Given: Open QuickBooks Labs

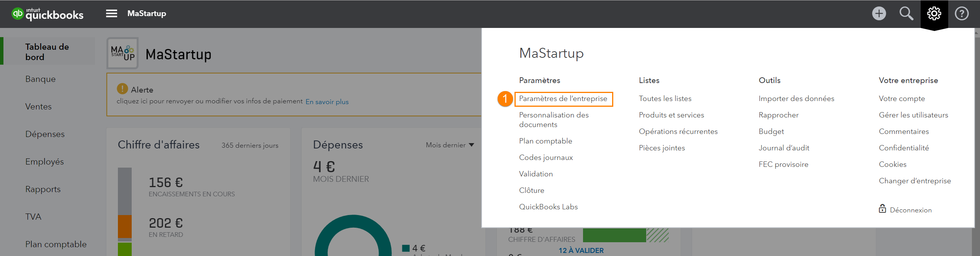Looking at the screenshot, I should tap(549, 207).
